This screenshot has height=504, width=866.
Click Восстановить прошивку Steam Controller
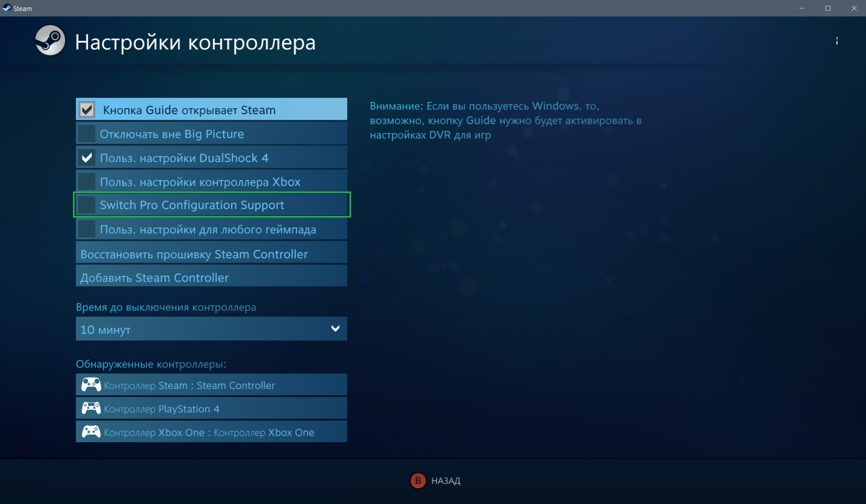[211, 253]
